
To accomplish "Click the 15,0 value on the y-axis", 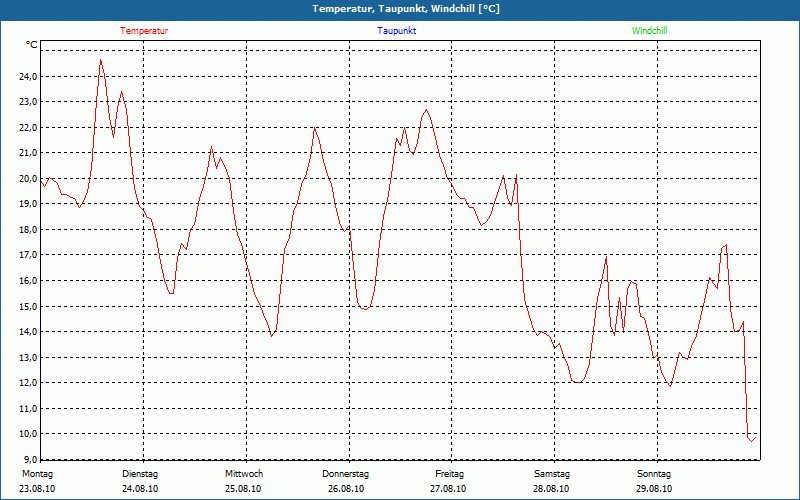I will point(28,306).
